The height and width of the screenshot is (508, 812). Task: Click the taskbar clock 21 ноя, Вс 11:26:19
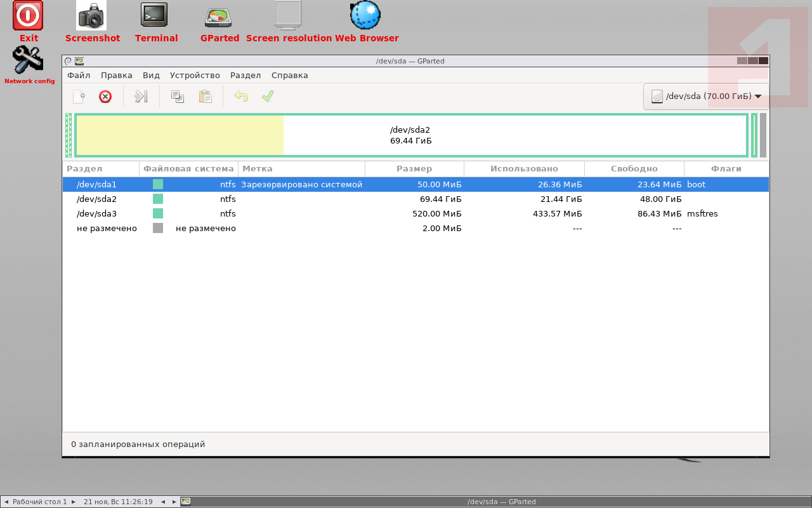click(x=118, y=502)
